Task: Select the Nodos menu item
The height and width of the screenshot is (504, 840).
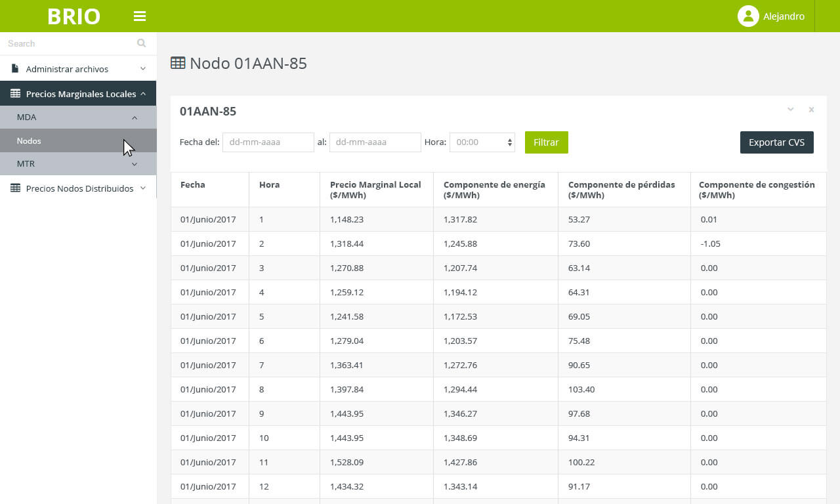Action: [30, 141]
